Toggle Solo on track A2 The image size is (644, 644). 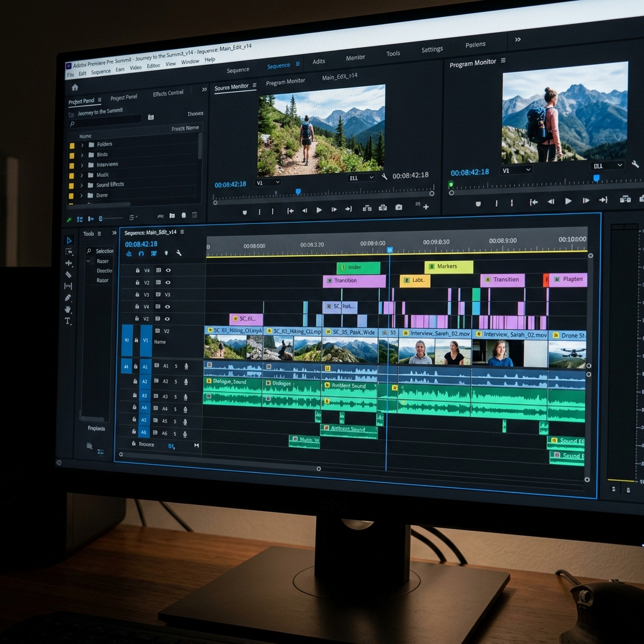point(176,382)
